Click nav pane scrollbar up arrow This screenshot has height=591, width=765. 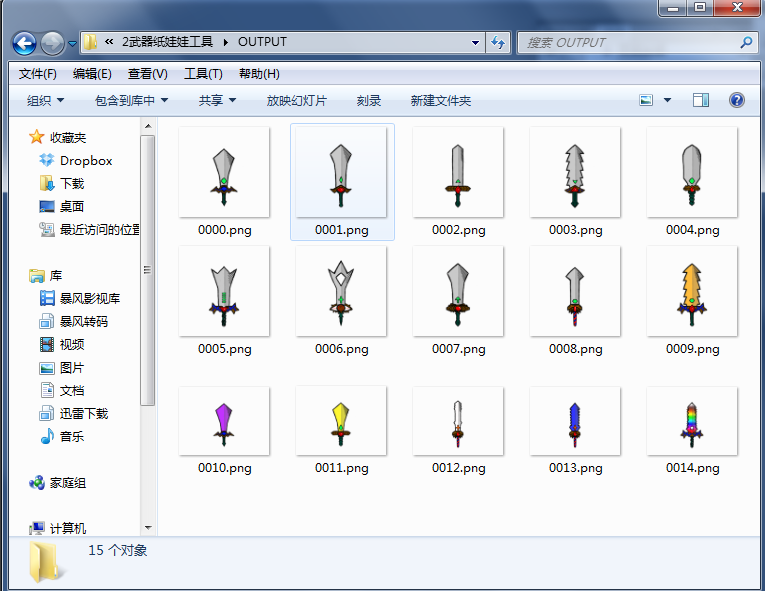[148, 126]
